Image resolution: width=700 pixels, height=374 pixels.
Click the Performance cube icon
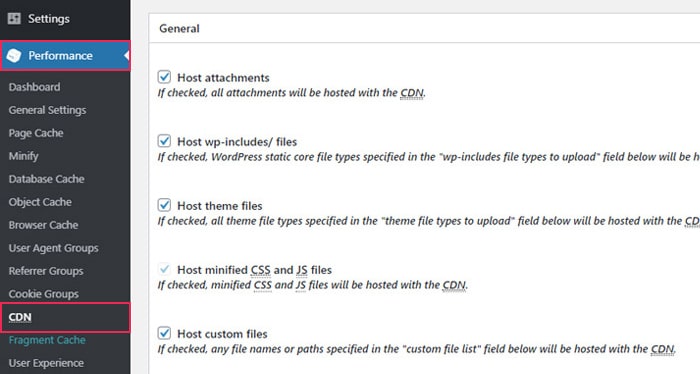pos(14,56)
